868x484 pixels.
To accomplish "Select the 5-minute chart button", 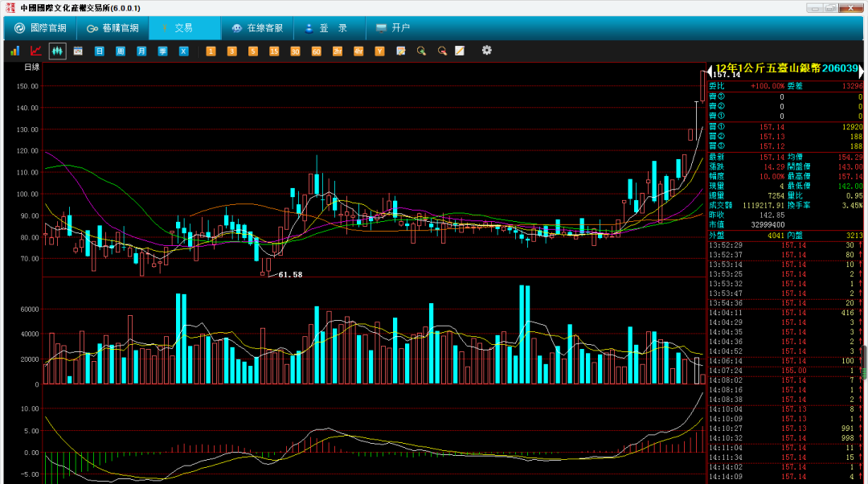I will tap(253, 51).
